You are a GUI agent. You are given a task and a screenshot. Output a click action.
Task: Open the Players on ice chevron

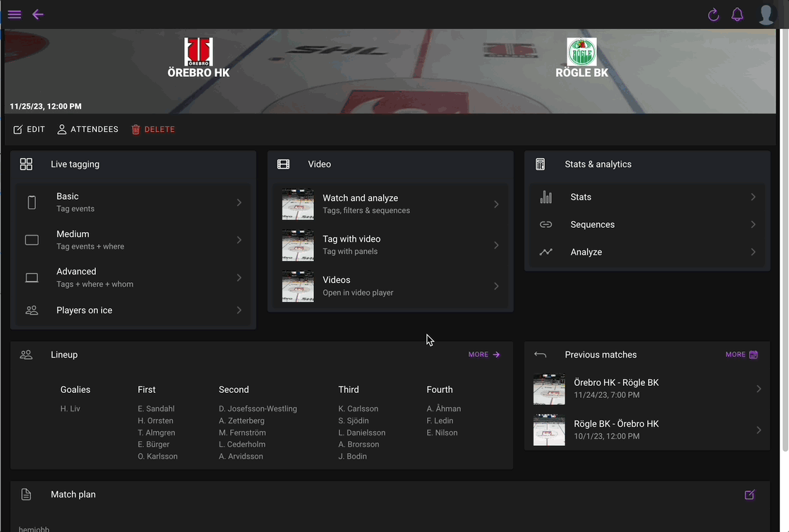tap(239, 310)
